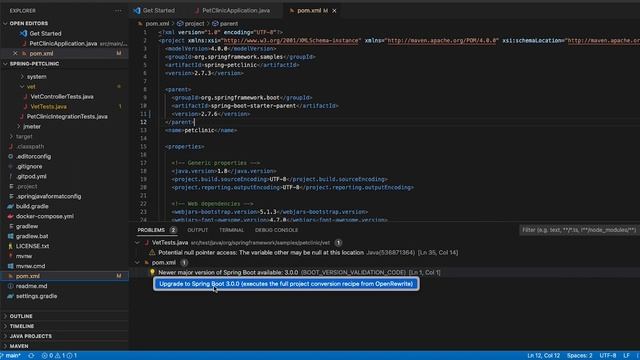
Task: Open VetControllerTests.java file
Action: coord(62,97)
